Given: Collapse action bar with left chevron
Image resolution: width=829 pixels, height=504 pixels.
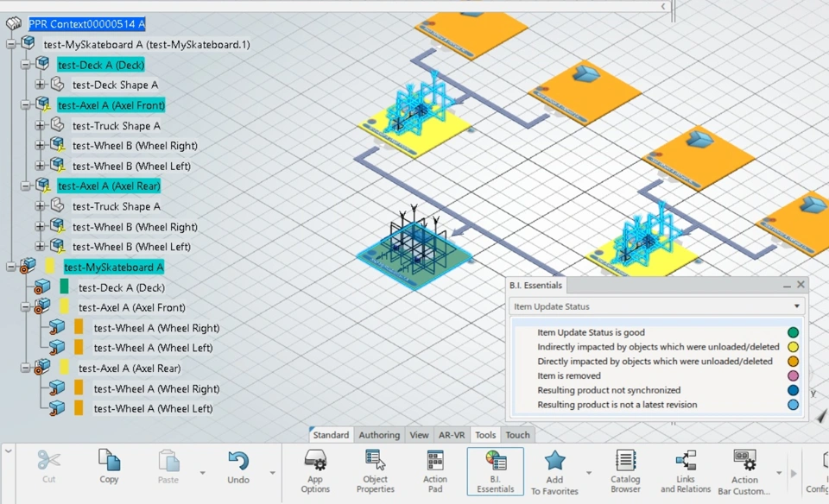Looking at the screenshot, I should tap(8, 451).
